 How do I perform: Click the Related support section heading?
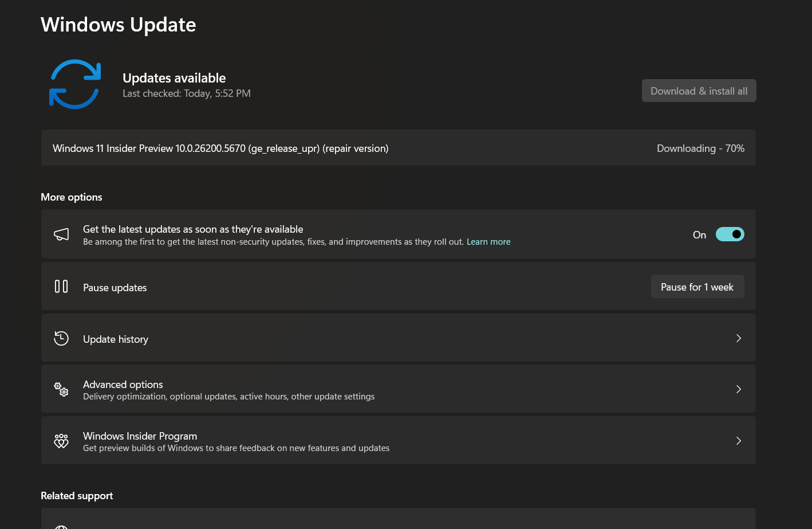coord(77,496)
